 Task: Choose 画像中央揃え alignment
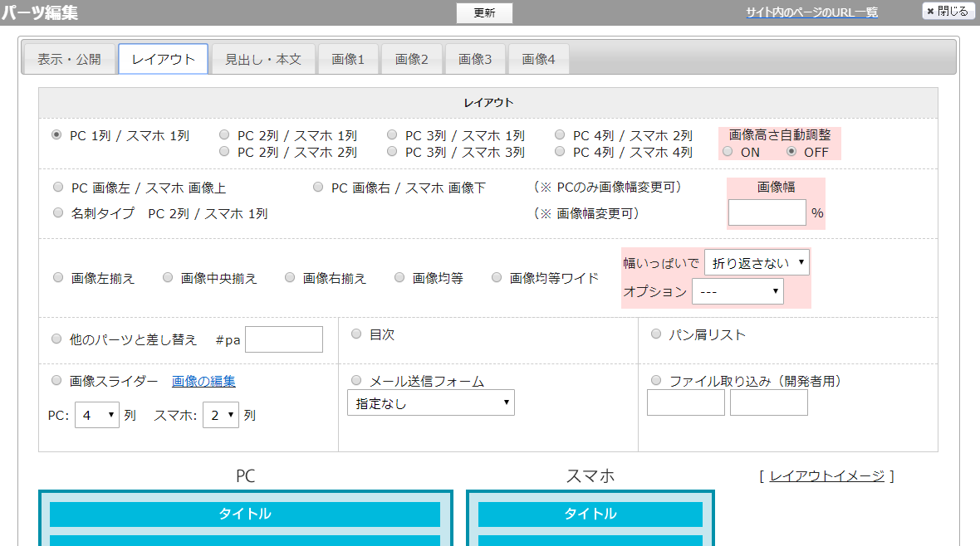168,278
